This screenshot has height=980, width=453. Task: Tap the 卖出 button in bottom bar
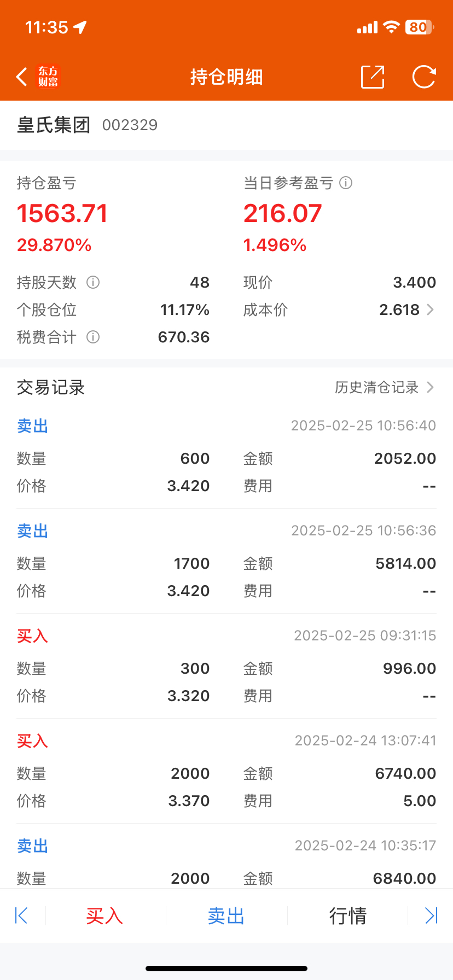coord(226,915)
